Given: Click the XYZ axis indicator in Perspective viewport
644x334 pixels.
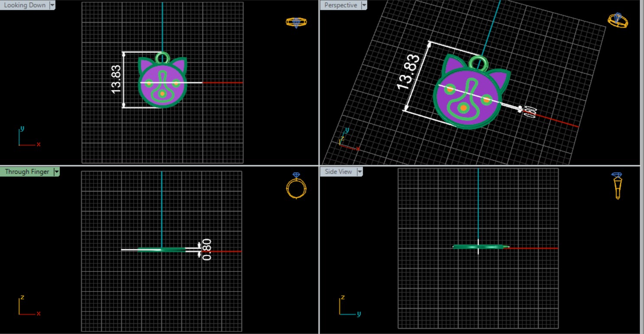Looking at the screenshot, I should click(x=348, y=140).
